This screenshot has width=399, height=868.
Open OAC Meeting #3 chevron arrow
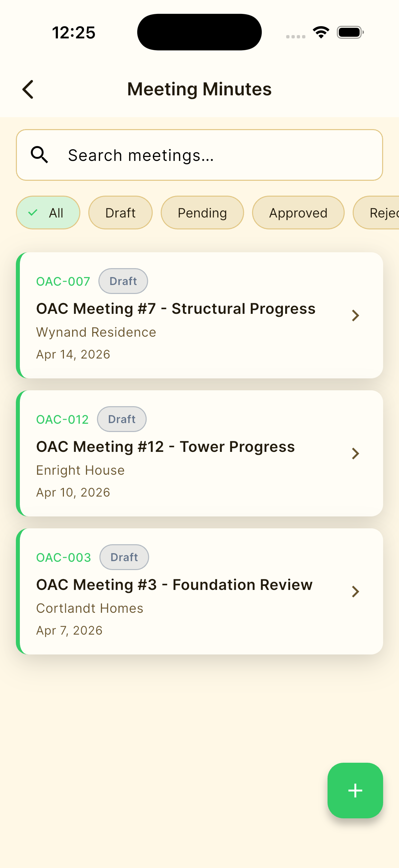pyautogui.click(x=355, y=591)
